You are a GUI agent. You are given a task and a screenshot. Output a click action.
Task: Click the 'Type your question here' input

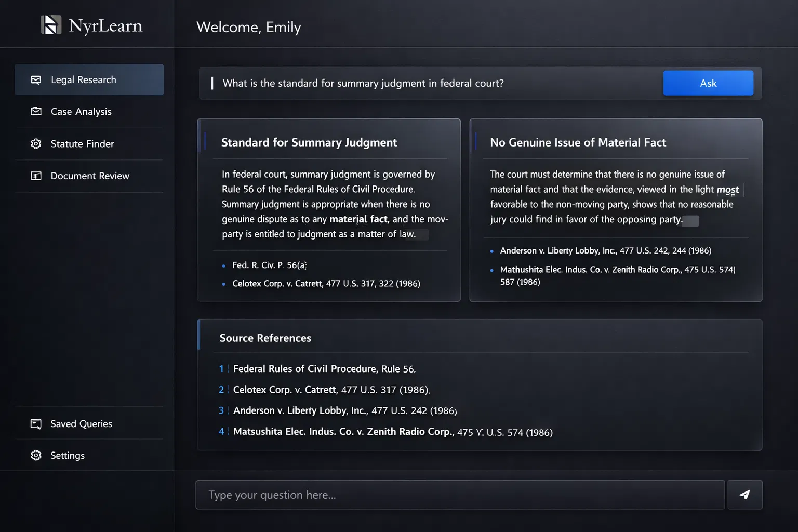click(460, 495)
